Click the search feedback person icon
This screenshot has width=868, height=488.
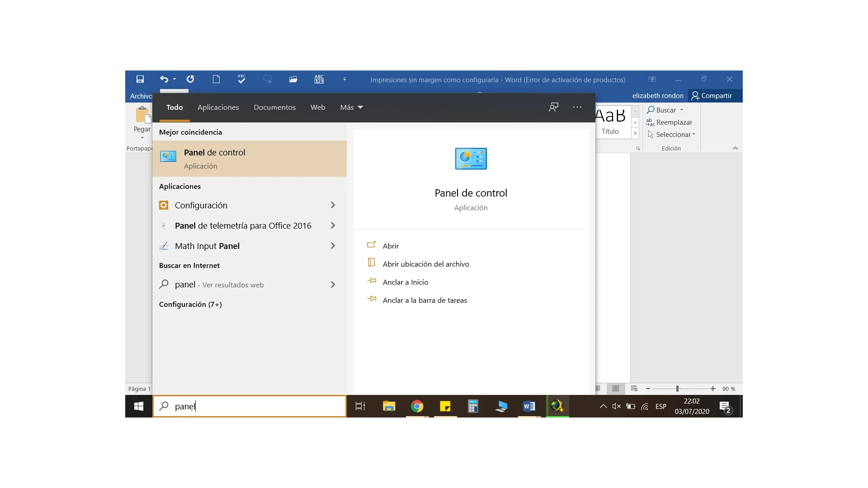click(553, 107)
